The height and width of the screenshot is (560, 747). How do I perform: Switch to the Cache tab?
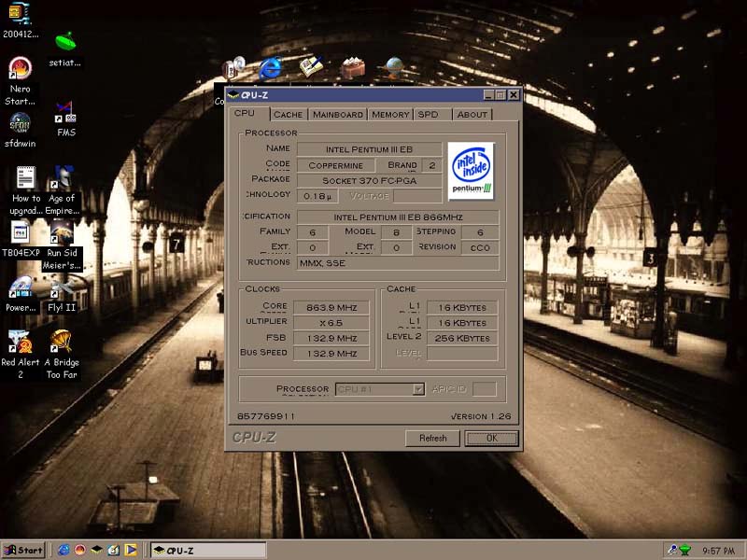pyautogui.click(x=288, y=114)
